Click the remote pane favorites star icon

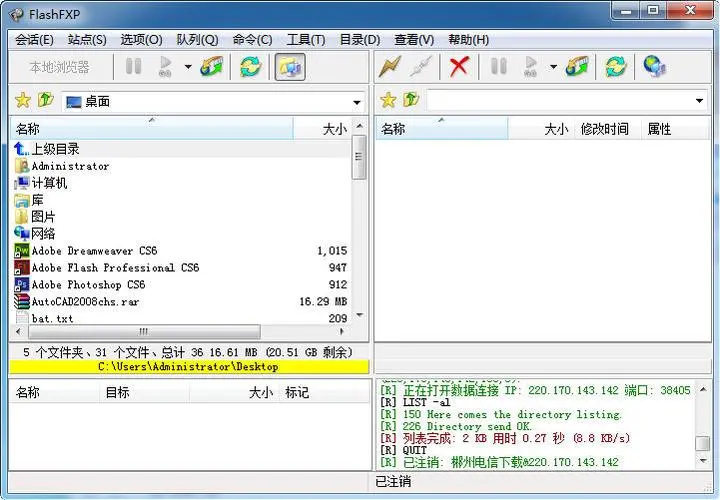tap(388, 100)
